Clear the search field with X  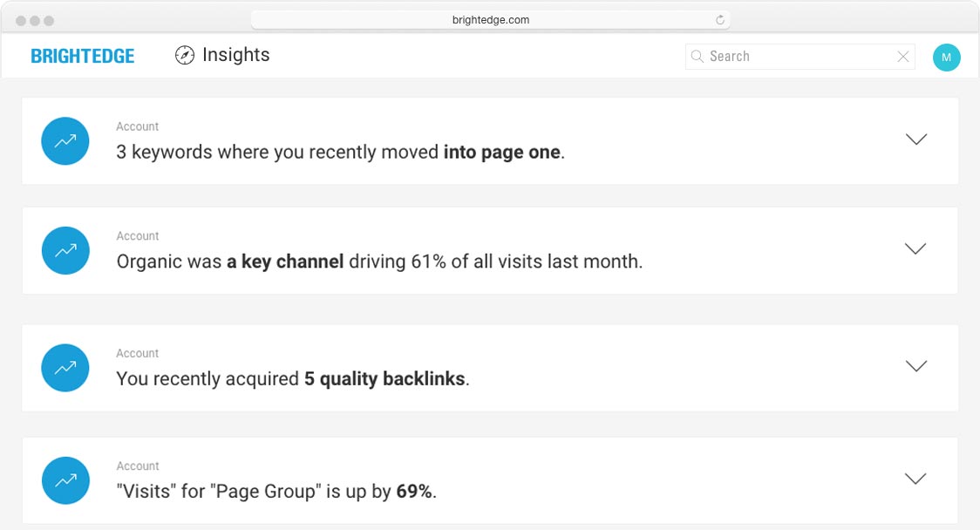tap(903, 57)
